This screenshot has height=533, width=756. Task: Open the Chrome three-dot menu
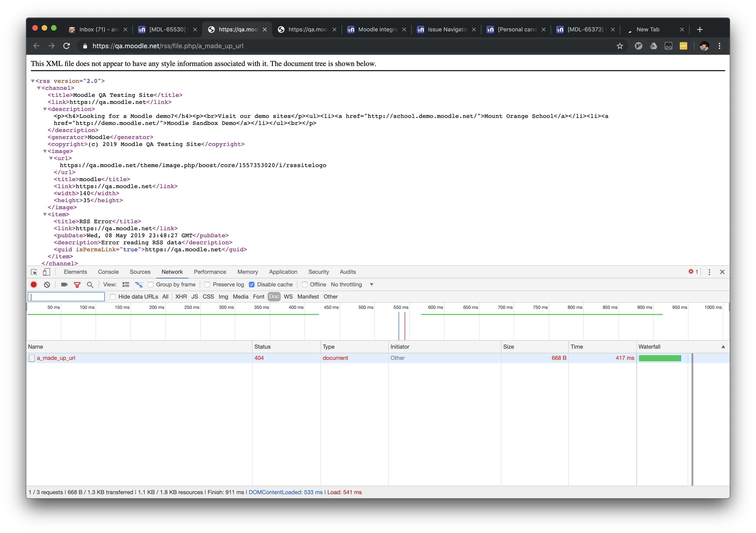tap(720, 46)
